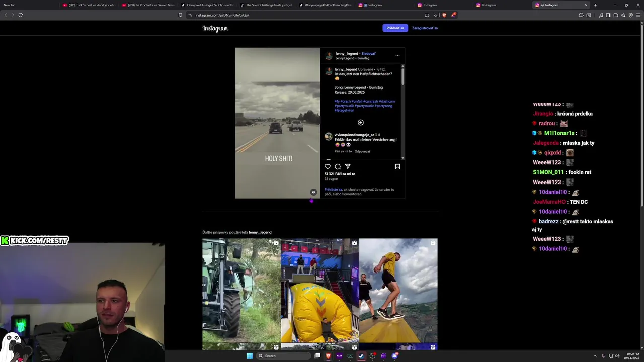The width and height of the screenshot is (644, 362).
Task: Switch to Lustige CS2 Clips TikTok tab
Action: coord(207,5)
